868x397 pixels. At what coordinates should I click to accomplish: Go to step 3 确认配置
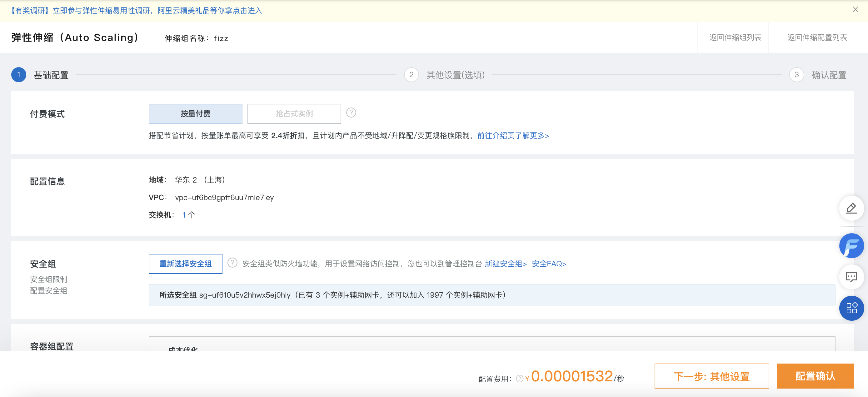818,75
